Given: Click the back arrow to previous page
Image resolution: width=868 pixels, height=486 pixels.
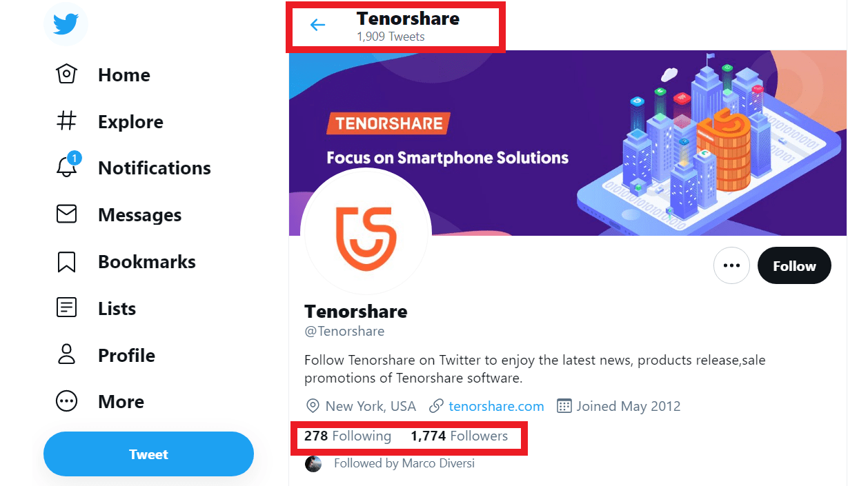Looking at the screenshot, I should pos(317,24).
